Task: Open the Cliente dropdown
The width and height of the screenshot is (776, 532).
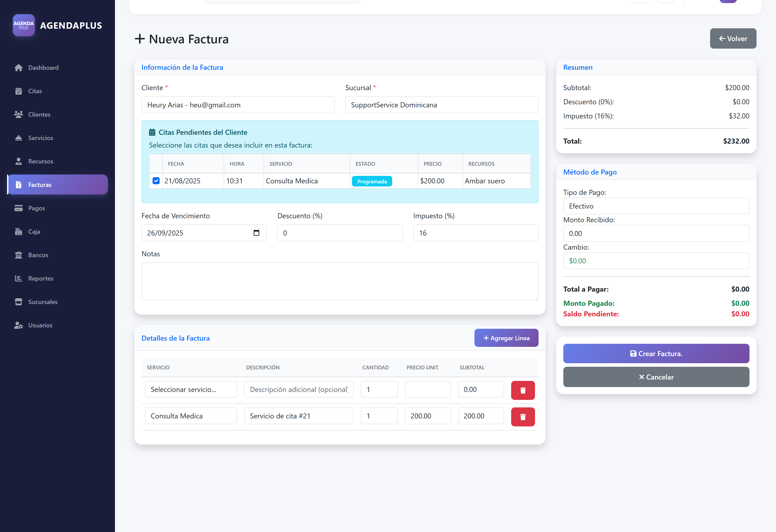Action: pyautogui.click(x=238, y=105)
